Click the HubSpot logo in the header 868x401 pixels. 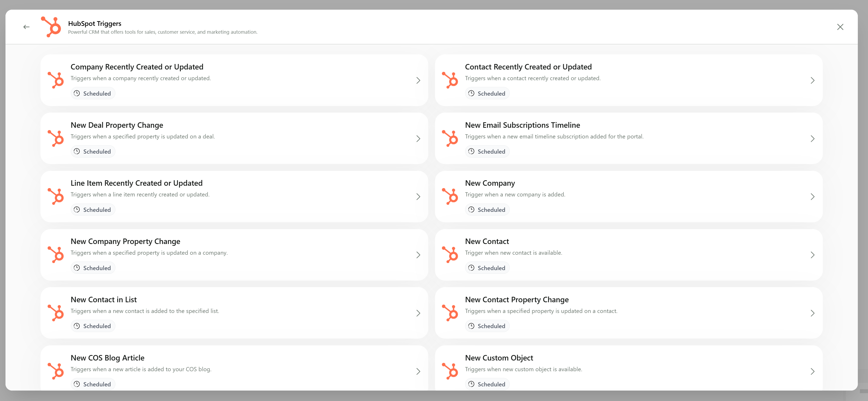(51, 27)
